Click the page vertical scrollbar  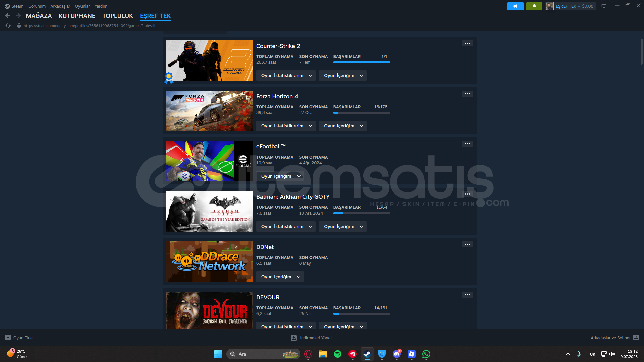[641, 52]
